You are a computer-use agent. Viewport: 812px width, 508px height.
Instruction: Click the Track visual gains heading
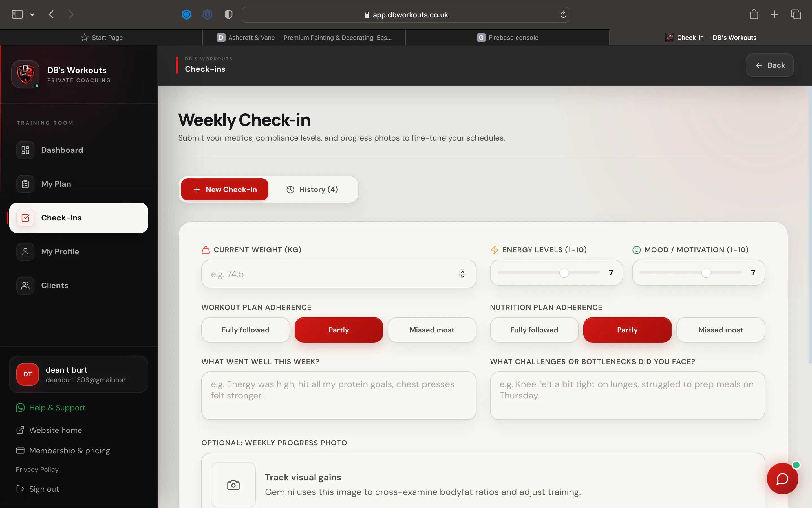coord(303,478)
